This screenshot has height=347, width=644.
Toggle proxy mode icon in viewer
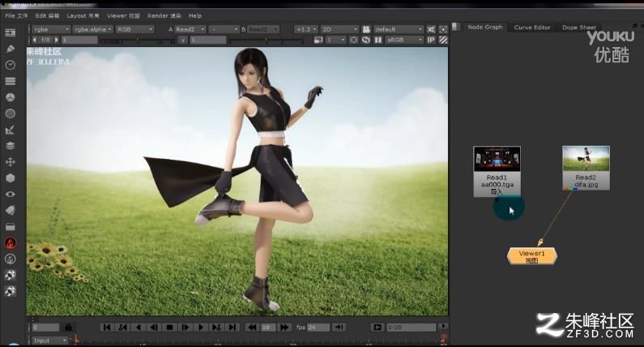point(318,40)
